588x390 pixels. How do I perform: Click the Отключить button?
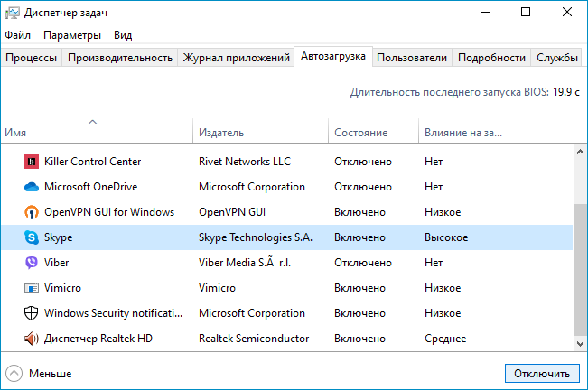[542, 374]
